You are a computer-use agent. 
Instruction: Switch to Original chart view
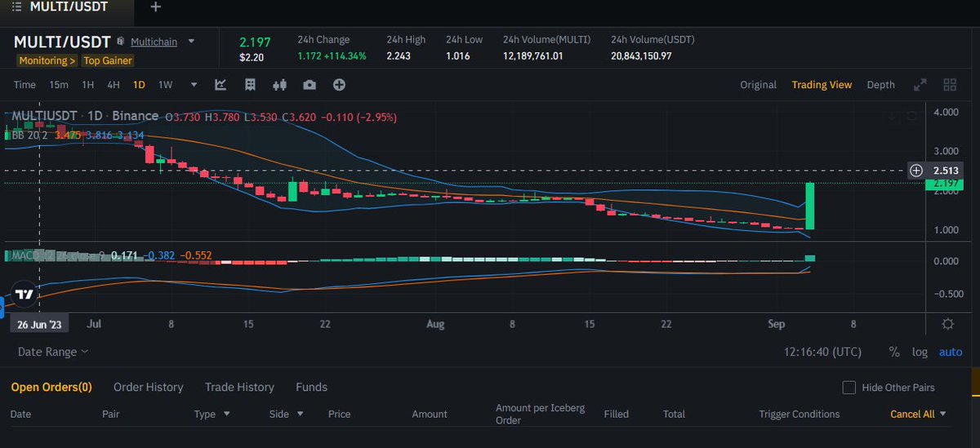pyautogui.click(x=759, y=85)
